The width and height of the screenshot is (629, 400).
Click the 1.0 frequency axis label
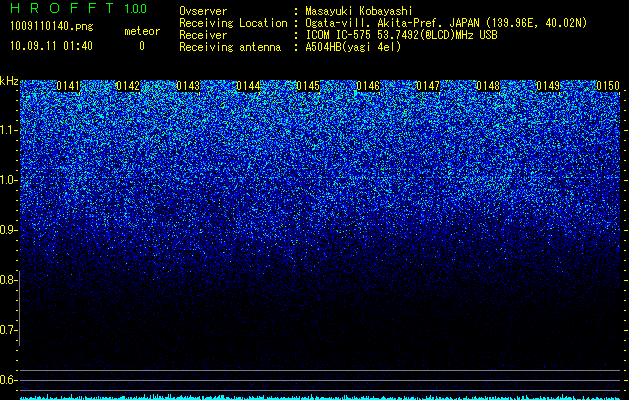pyautogui.click(x=8, y=180)
